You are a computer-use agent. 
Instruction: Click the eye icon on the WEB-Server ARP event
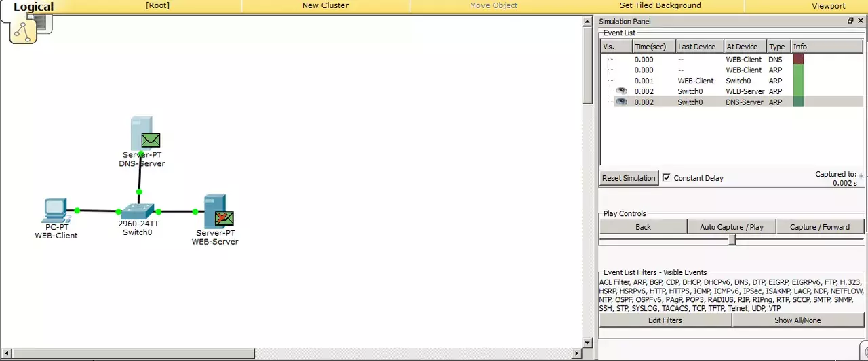pos(621,91)
